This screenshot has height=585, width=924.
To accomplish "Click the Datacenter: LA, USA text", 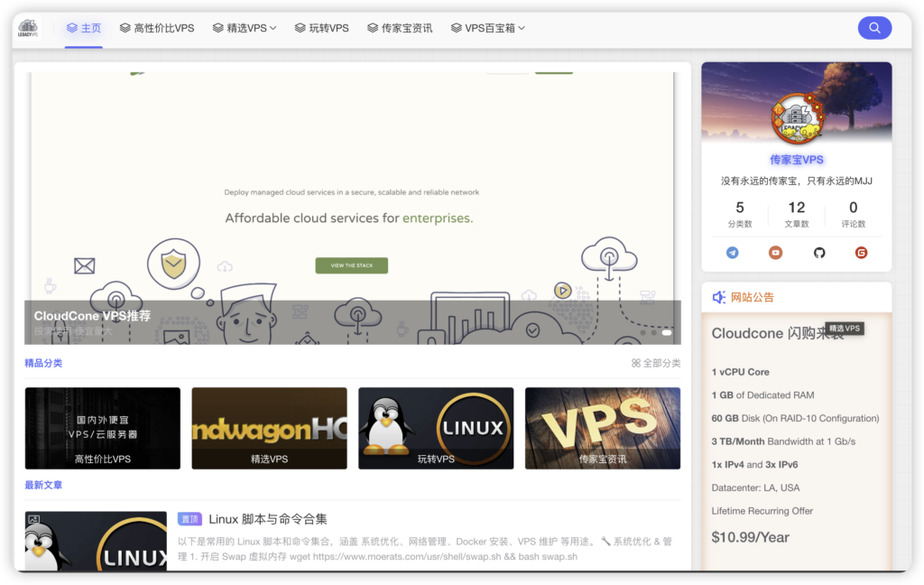I will pos(755,487).
